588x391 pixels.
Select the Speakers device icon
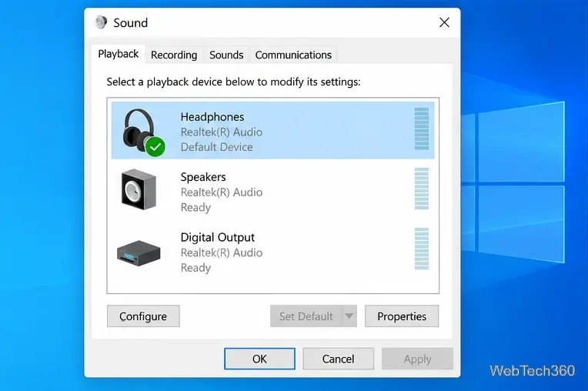(x=139, y=189)
